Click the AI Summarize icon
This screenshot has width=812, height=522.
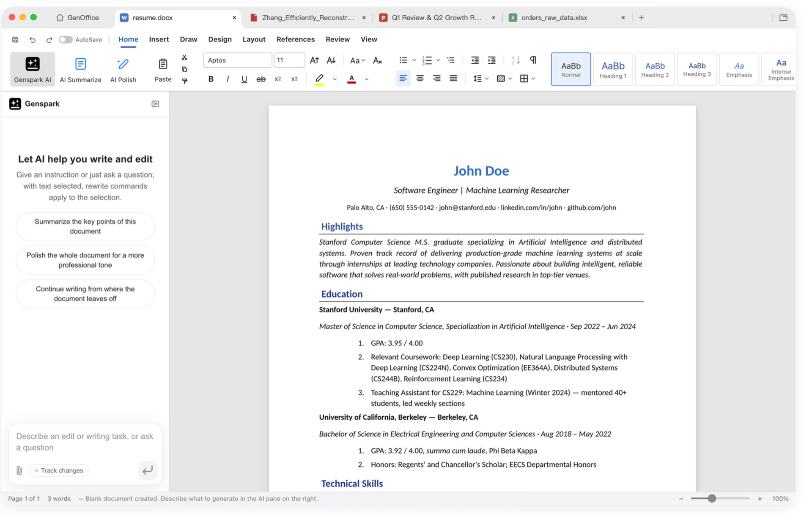pos(80,64)
